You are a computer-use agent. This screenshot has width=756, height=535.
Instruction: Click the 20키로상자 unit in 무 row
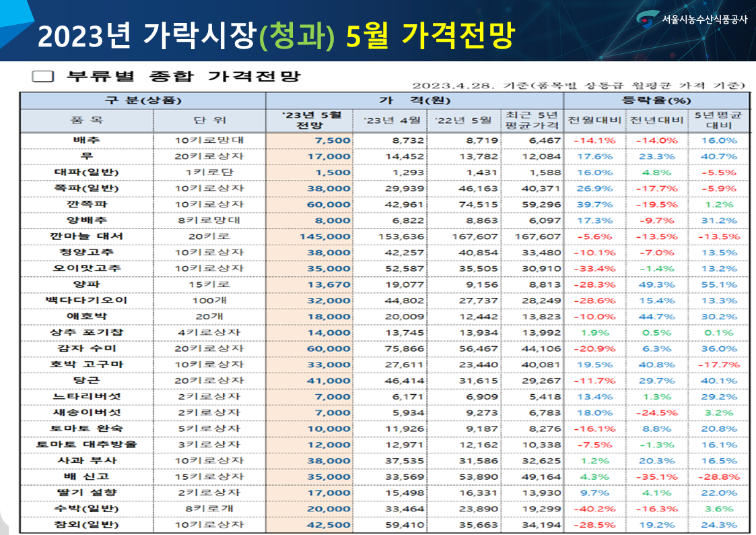pos(209,156)
